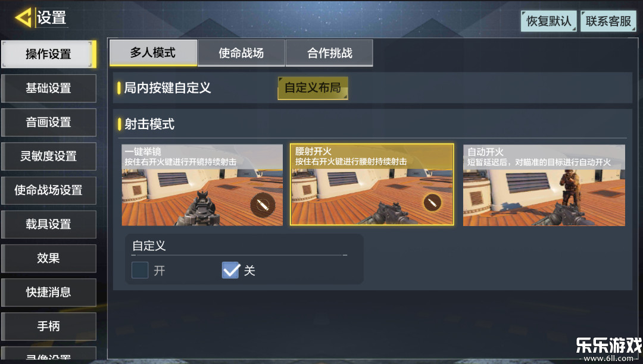Select the 腰射开火 shooting mode
The width and height of the screenshot is (643, 364).
coord(372,184)
